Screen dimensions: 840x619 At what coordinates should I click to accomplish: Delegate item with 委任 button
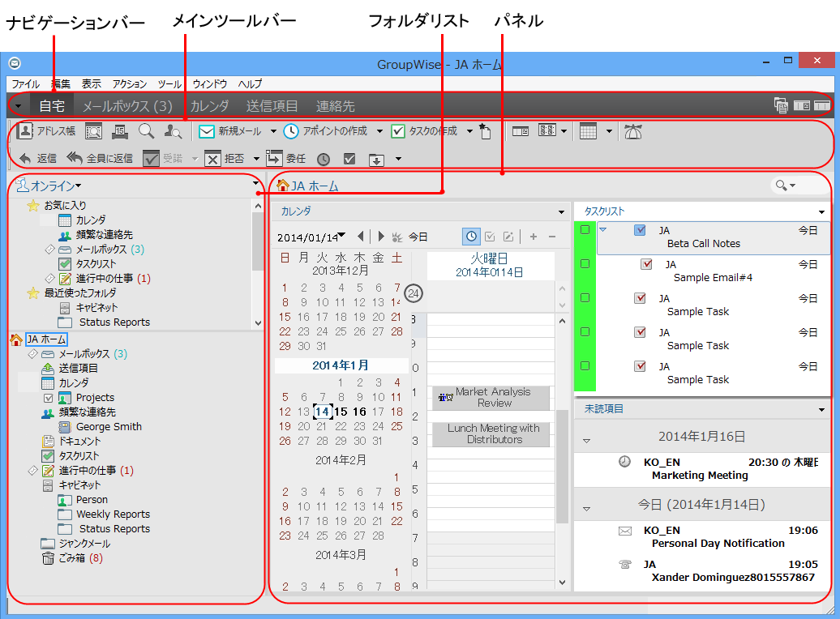point(286,159)
